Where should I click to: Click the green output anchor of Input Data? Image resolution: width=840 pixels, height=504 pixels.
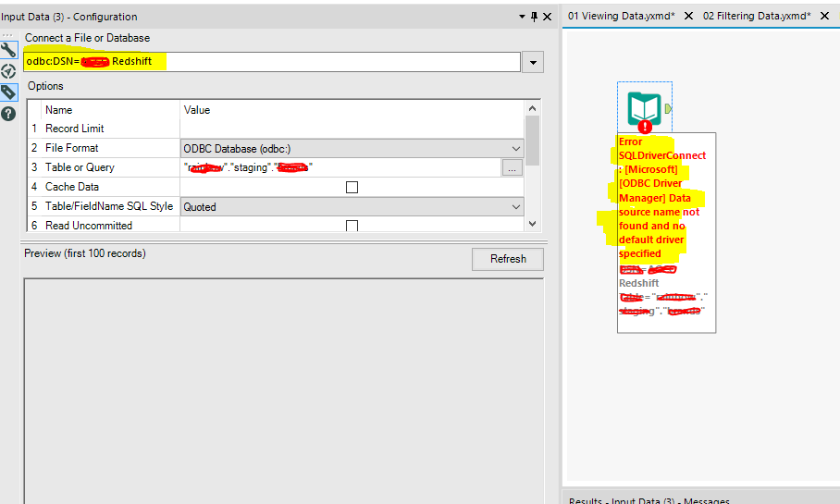668,109
